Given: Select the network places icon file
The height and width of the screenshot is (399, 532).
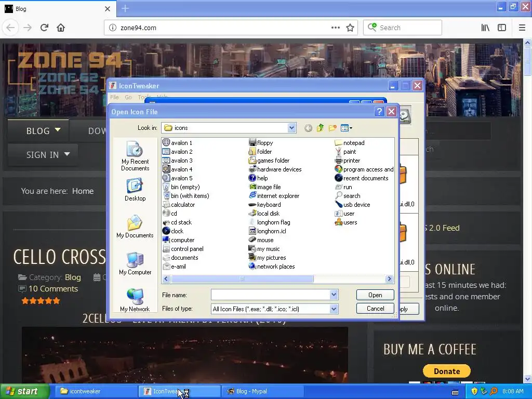Looking at the screenshot, I should point(272,267).
